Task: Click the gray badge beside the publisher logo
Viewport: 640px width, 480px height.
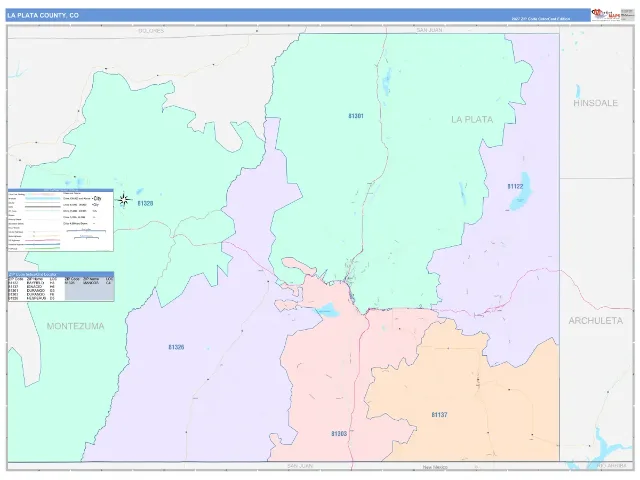Action: (x=628, y=15)
